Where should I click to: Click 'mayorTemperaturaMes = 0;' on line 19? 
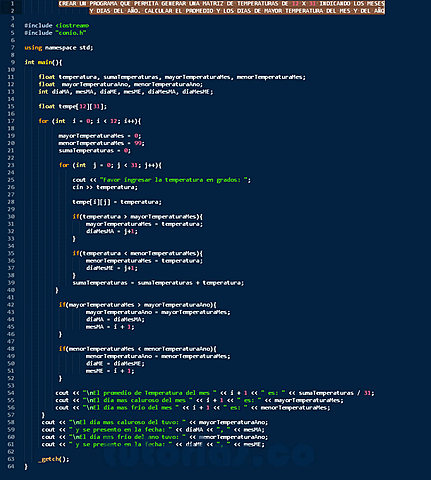click(x=100, y=136)
